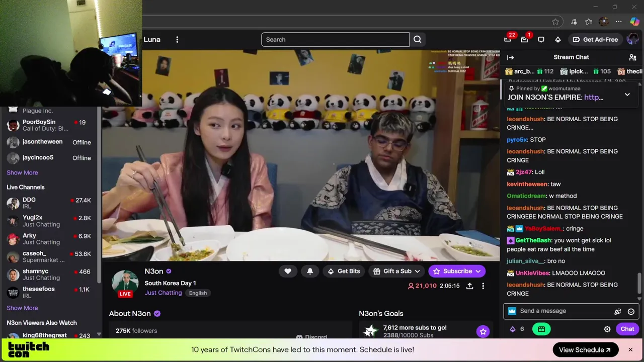
Task: Follow N3on with the heart button
Action: 288,271
